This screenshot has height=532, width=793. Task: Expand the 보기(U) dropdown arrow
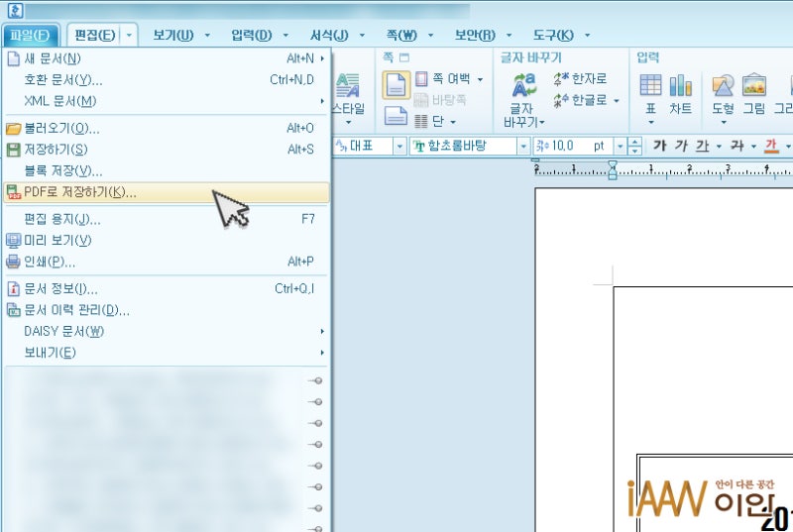(207, 36)
